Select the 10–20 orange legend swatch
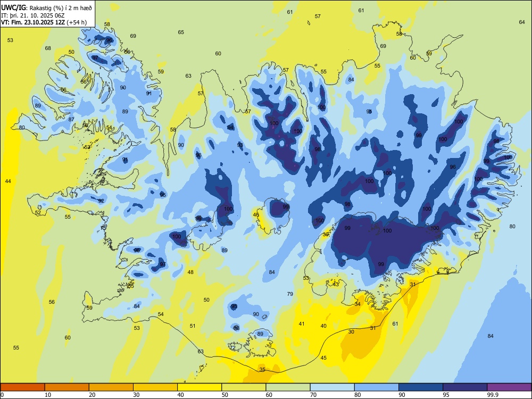Screen dimensions: 532x399 pyautogui.click(x=67, y=387)
